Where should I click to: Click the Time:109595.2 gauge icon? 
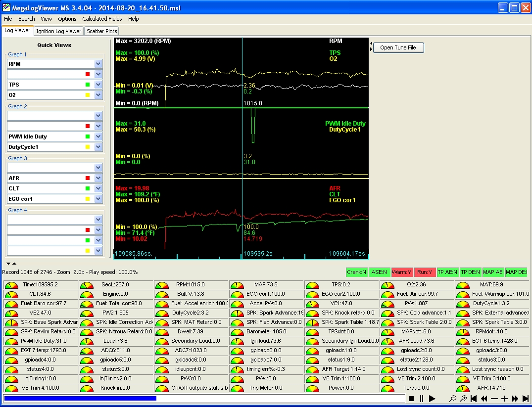pyautogui.click(x=11, y=285)
